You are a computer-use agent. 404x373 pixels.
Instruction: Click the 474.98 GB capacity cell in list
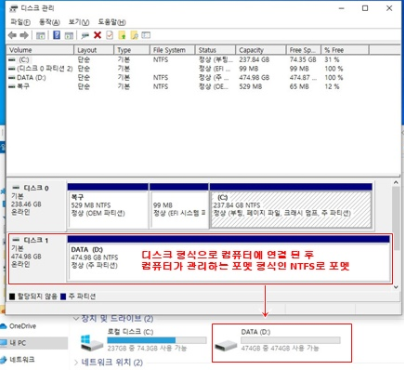tap(254, 78)
